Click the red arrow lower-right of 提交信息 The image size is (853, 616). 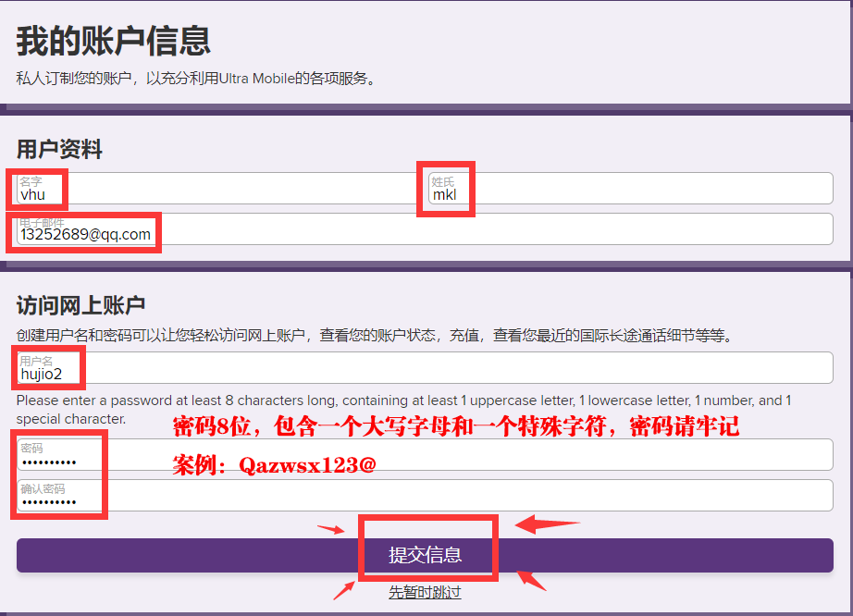tap(531, 581)
